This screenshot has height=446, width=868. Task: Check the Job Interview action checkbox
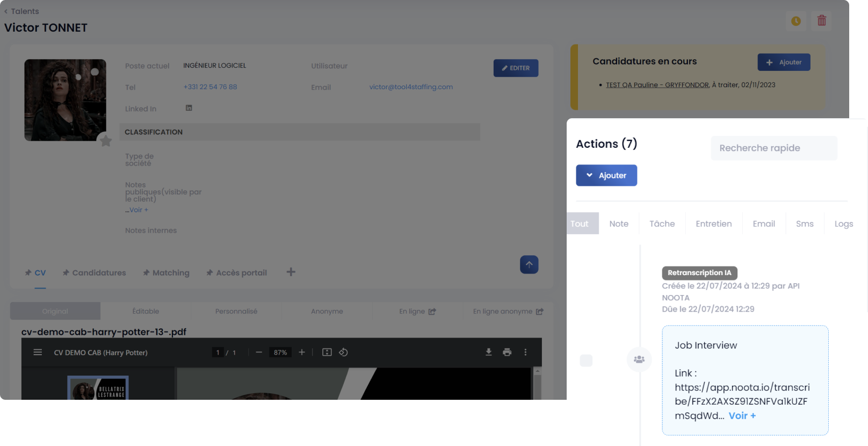tap(586, 361)
